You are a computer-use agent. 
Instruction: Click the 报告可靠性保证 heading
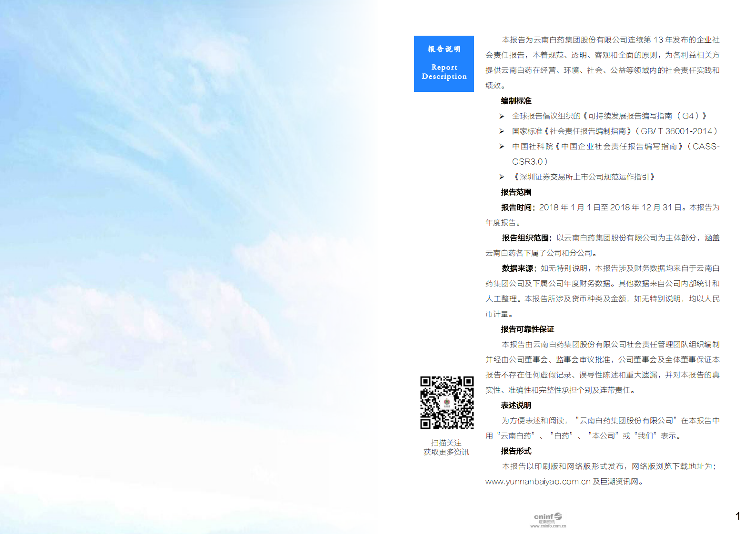(527, 329)
